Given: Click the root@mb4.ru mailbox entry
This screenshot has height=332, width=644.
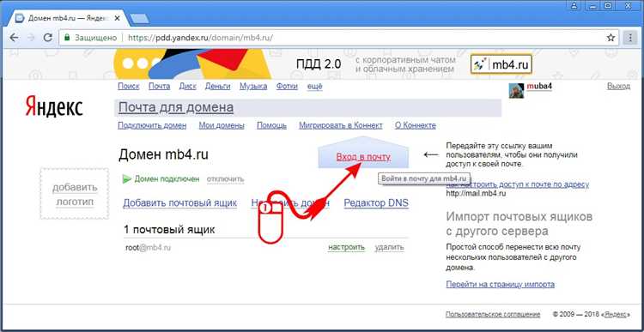Looking at the screenshot, I should point(148,247).
